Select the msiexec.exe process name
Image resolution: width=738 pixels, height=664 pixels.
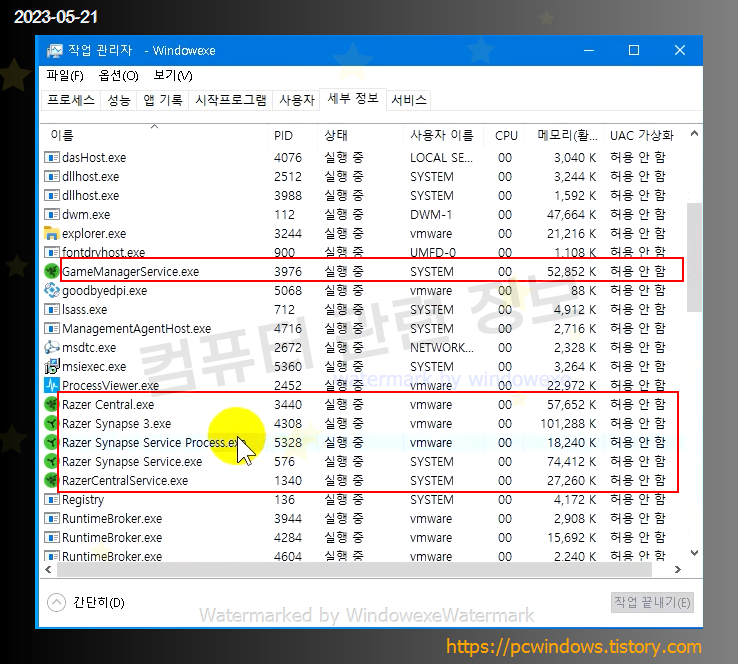94,367
